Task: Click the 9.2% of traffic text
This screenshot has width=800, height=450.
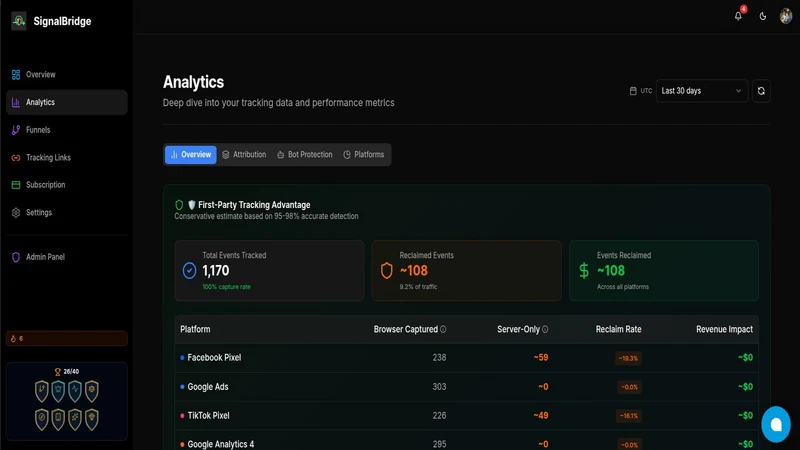Action: [418, 287]
